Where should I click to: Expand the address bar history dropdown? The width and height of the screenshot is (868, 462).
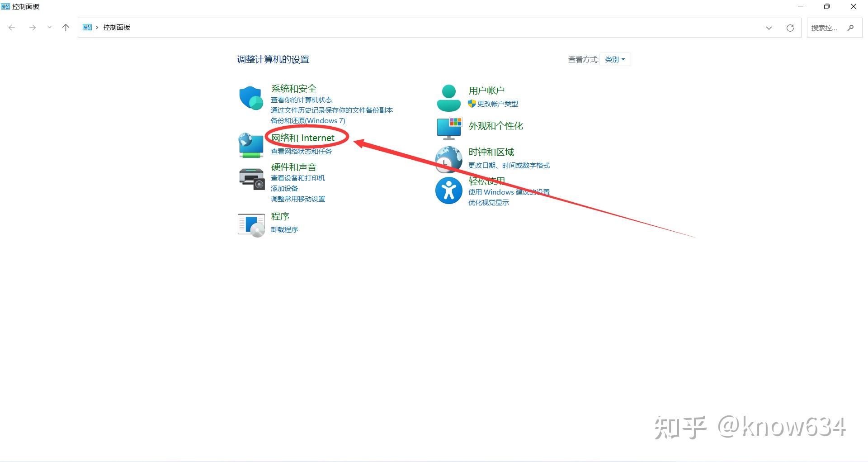tap(769, 28)
